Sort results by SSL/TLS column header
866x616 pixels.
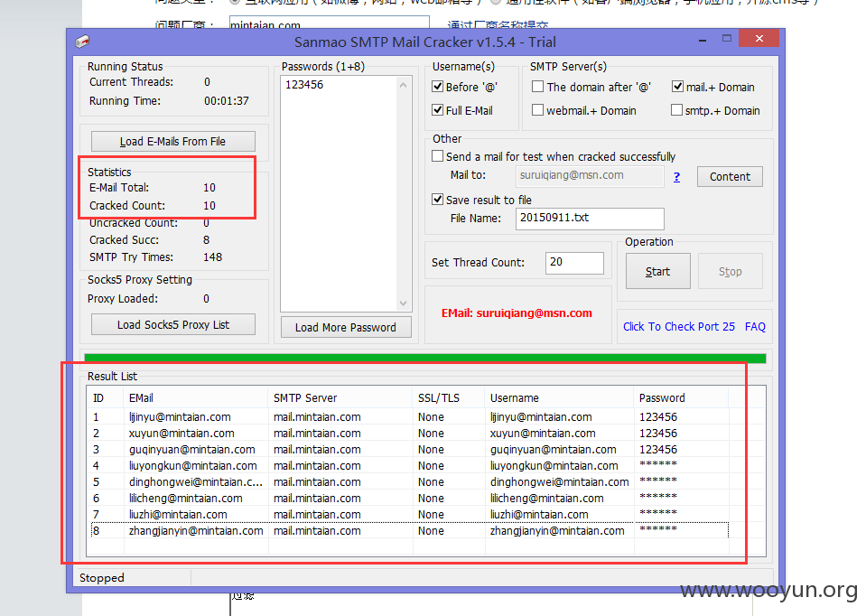[449, 397]
